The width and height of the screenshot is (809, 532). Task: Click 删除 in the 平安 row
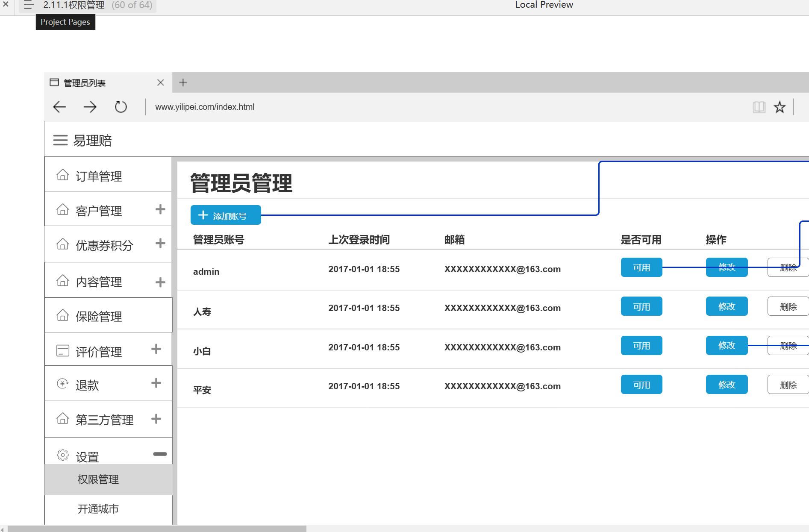pos(788,385)
